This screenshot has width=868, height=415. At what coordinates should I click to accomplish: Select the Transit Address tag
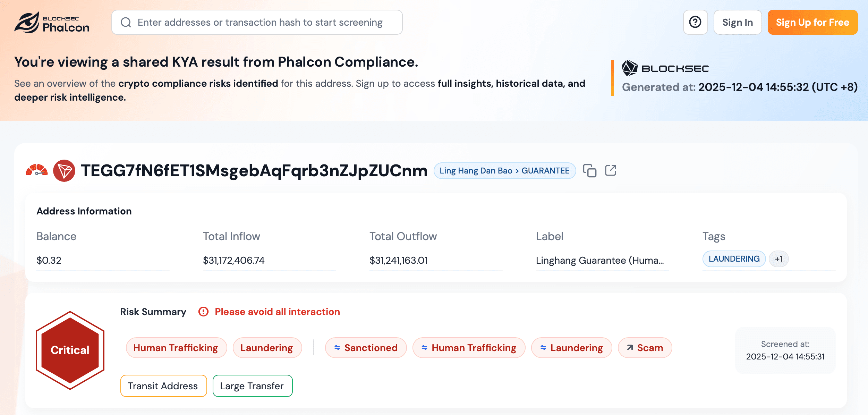(163, 386)
